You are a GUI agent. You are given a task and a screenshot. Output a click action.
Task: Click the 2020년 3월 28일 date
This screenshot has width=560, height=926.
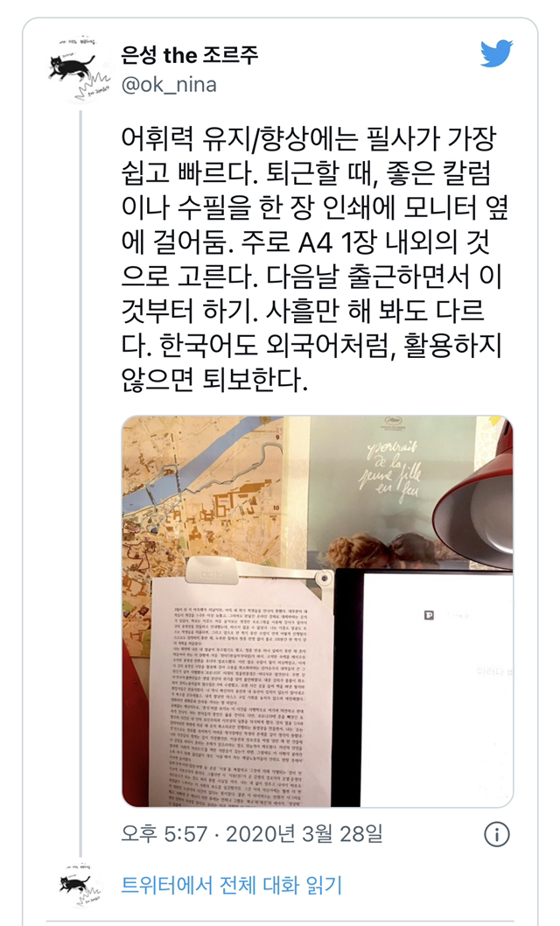(304, 834)
